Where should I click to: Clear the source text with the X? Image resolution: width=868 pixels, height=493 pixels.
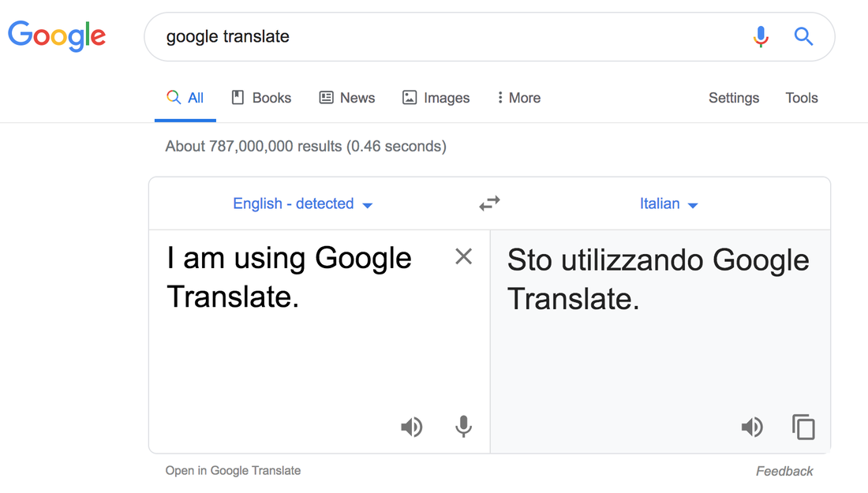(463, 256)
